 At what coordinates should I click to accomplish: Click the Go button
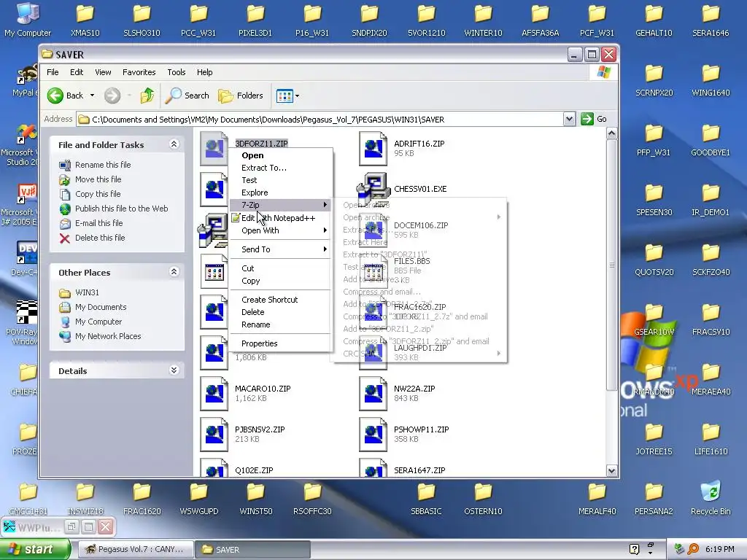[594, 119]
